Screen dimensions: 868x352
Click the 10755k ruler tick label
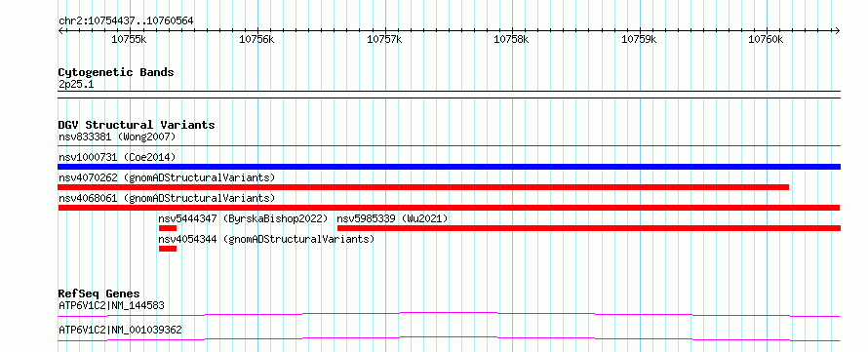tap(129, 39)
